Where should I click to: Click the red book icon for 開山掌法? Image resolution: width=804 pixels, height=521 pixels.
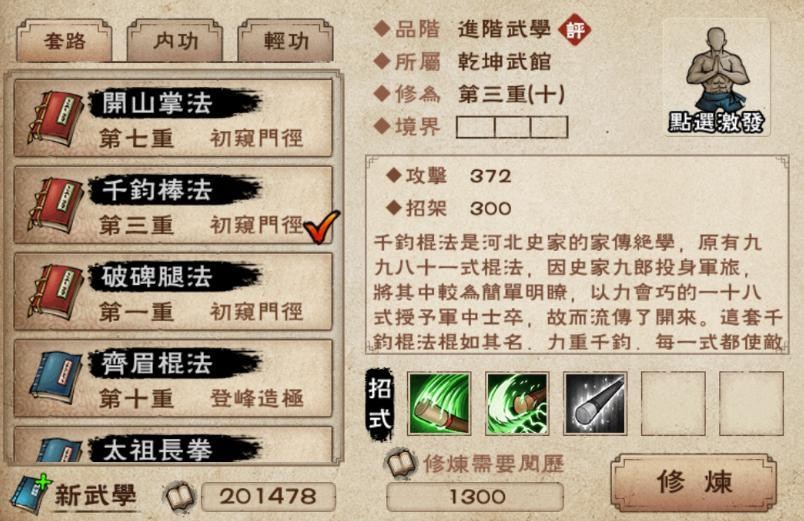pos(54,118)
